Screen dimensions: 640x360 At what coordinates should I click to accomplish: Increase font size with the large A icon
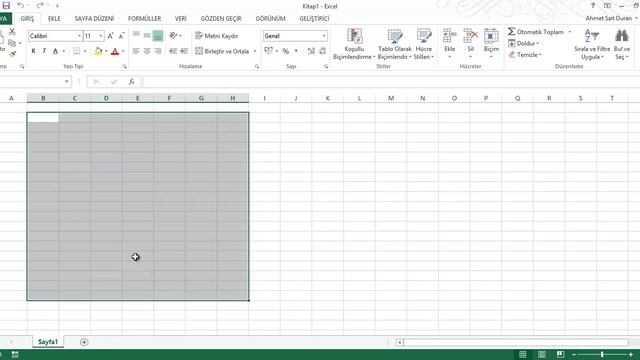tap(111, 36)
